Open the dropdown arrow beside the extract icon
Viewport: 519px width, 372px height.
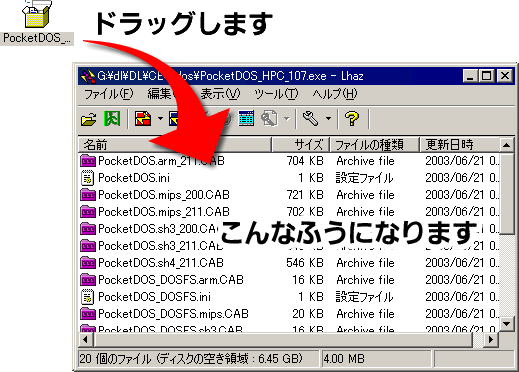160,118
